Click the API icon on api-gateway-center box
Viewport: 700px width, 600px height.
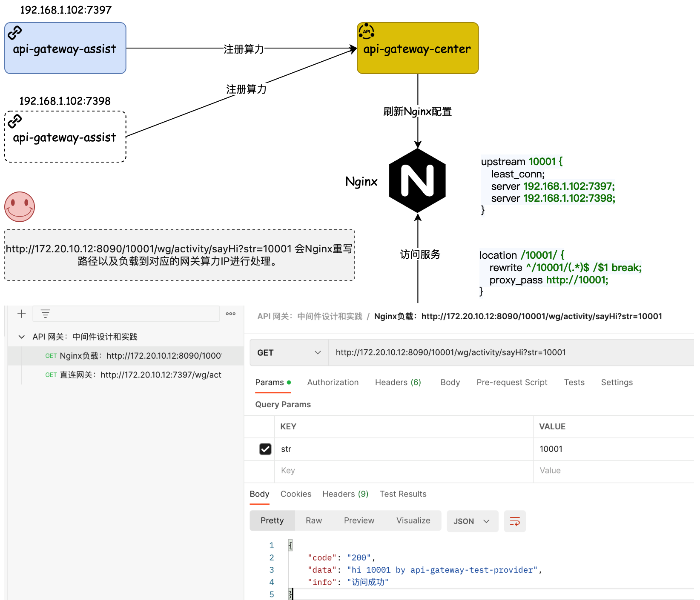pyautogui.click(x=366, y=31)
